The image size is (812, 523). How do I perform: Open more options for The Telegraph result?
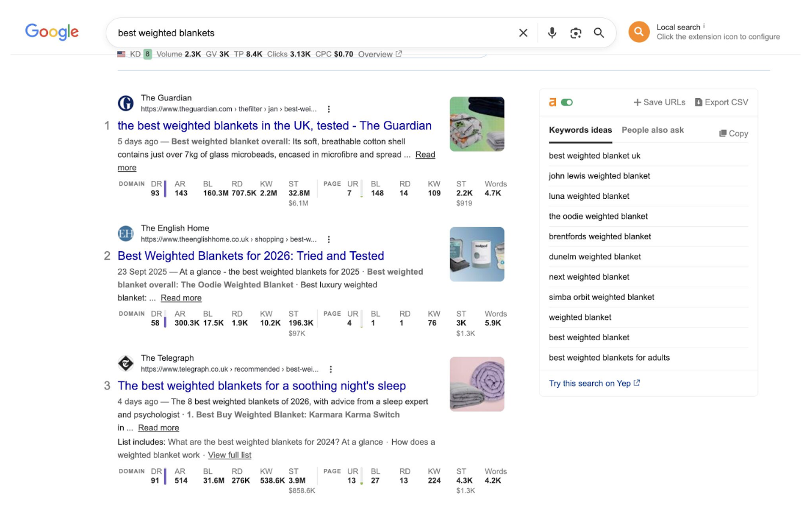pyautogui.click(x=330, y=369)
